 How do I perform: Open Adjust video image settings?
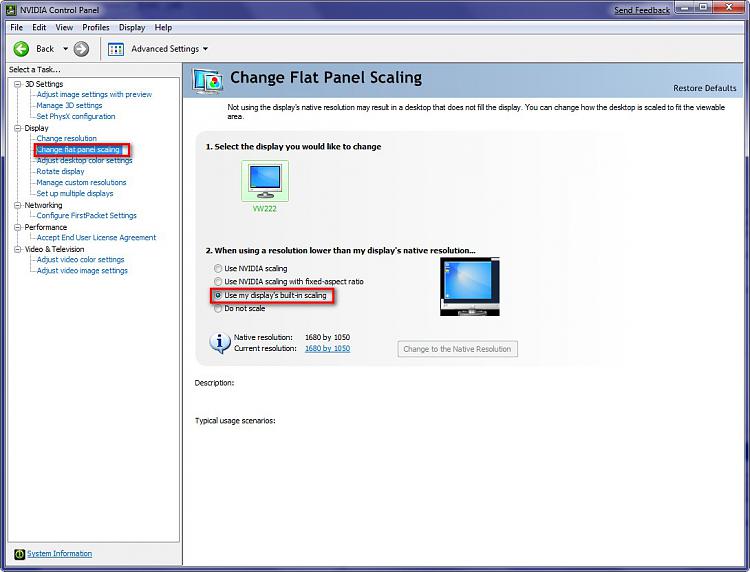tap(82, 271)
